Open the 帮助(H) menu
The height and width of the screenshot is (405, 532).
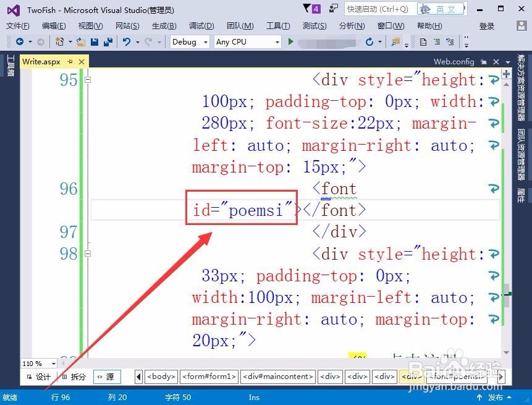[x=429, y=26]
